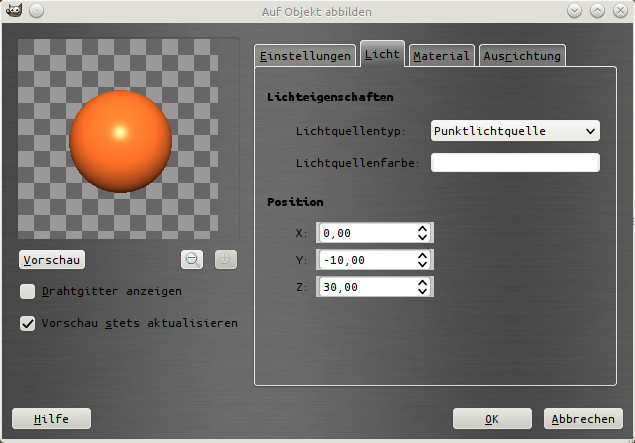Switch to the Einstellungen tab

point(305,56)
